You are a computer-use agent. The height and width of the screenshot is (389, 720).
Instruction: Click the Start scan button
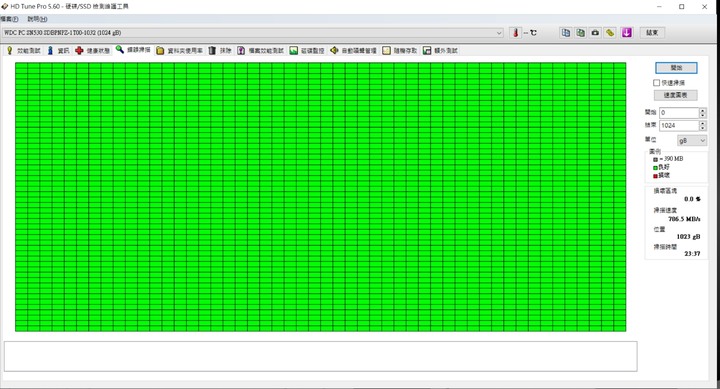pyautogui.click(x=676, y=68)
